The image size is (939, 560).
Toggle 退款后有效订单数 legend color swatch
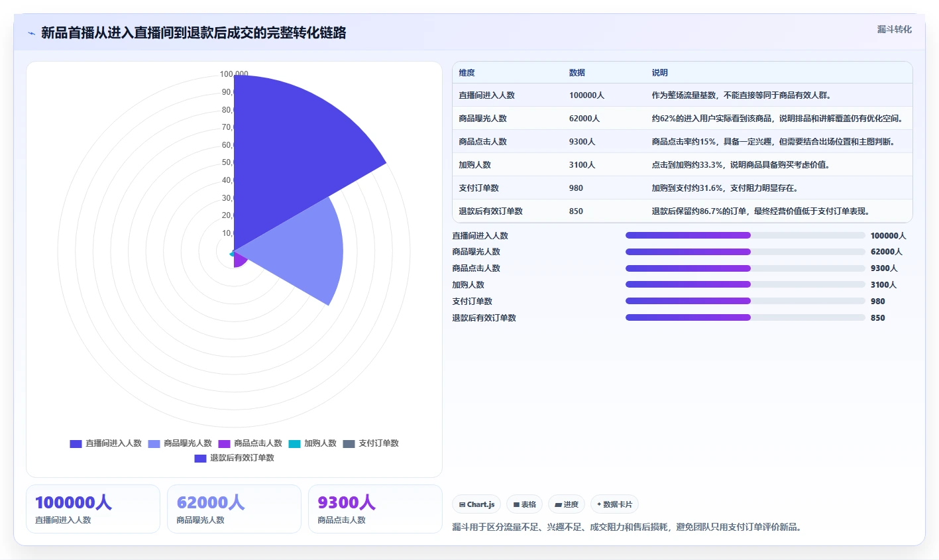point(200,458)
